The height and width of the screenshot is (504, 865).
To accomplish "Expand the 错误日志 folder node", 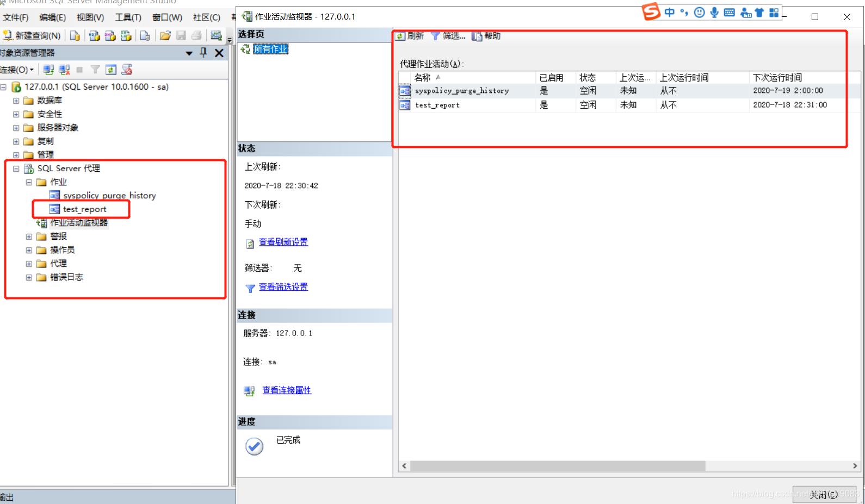I will click(29, 277).
